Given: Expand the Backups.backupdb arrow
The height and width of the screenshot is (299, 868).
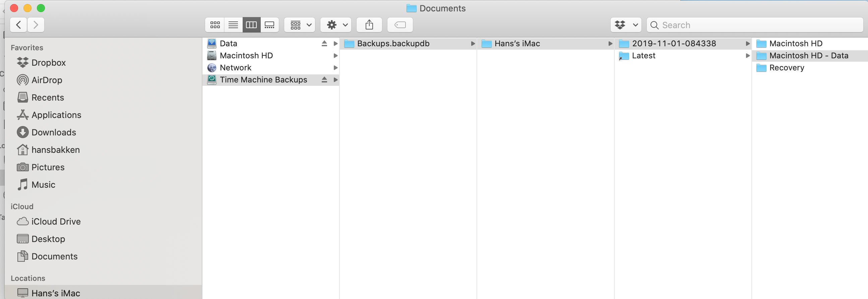Looking at the screenshot, I should pyautogui.click(x=473, y=44).
